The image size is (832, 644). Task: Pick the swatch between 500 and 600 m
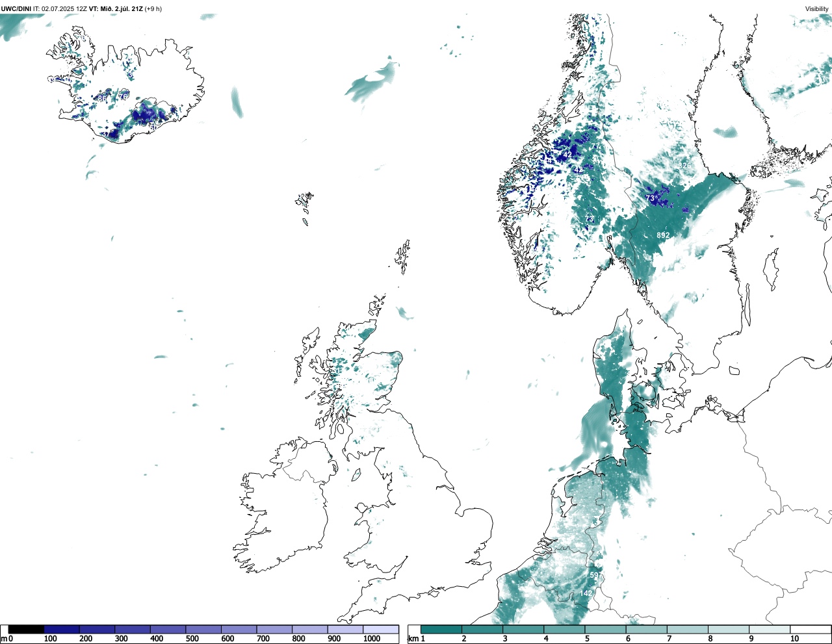click(x=203, y=630)
